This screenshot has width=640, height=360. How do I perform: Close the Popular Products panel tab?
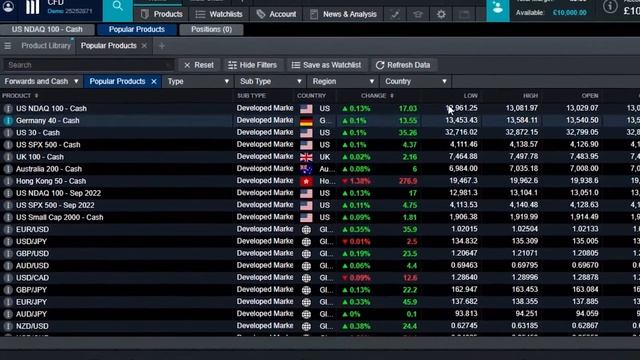coord(144,46)
